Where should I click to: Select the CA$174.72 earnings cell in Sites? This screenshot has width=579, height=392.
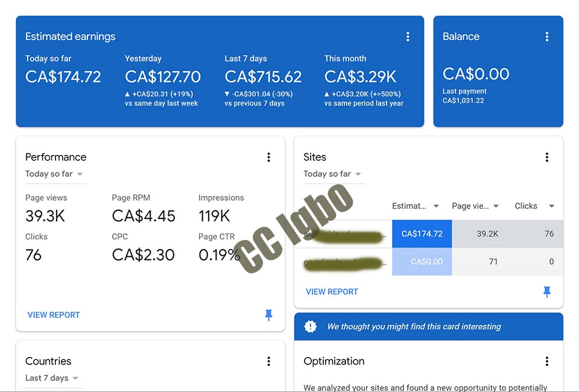click(x=422, y=234)
